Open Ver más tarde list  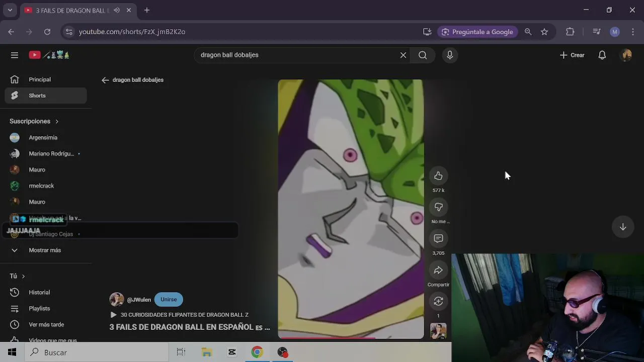coord(46,324)
